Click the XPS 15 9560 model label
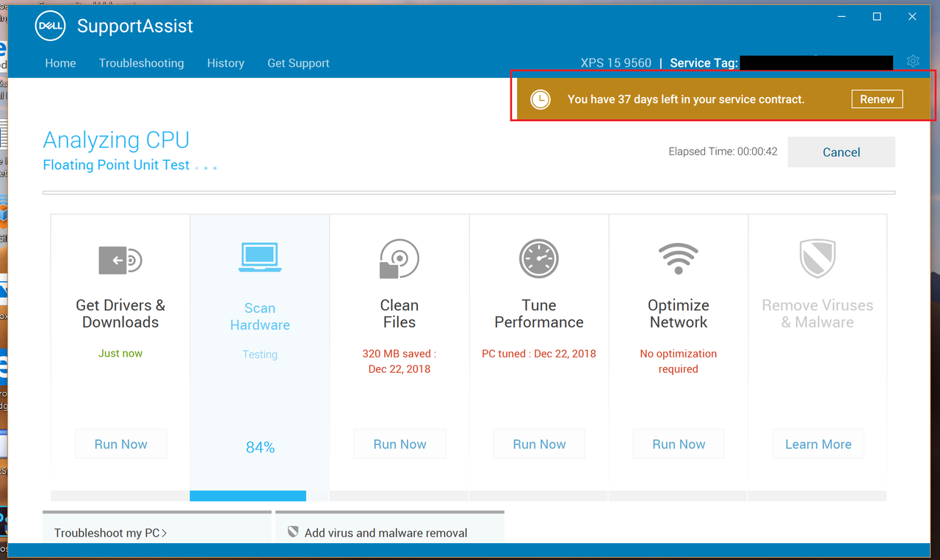Viewport: 940px width, 560px height. click(616, 63)
